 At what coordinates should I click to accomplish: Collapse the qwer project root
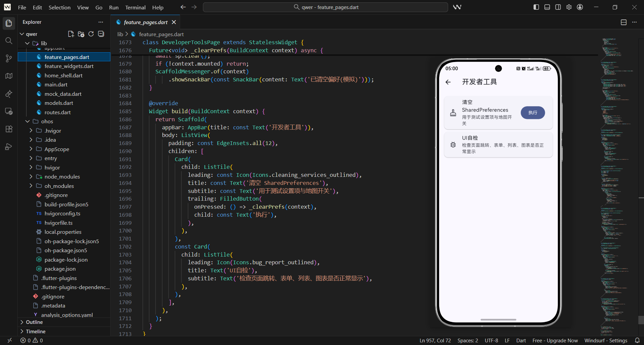point(22,34)
